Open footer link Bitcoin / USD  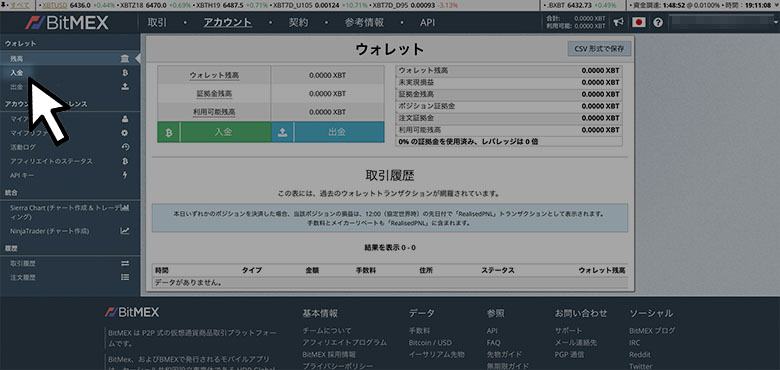coord(430,343)
